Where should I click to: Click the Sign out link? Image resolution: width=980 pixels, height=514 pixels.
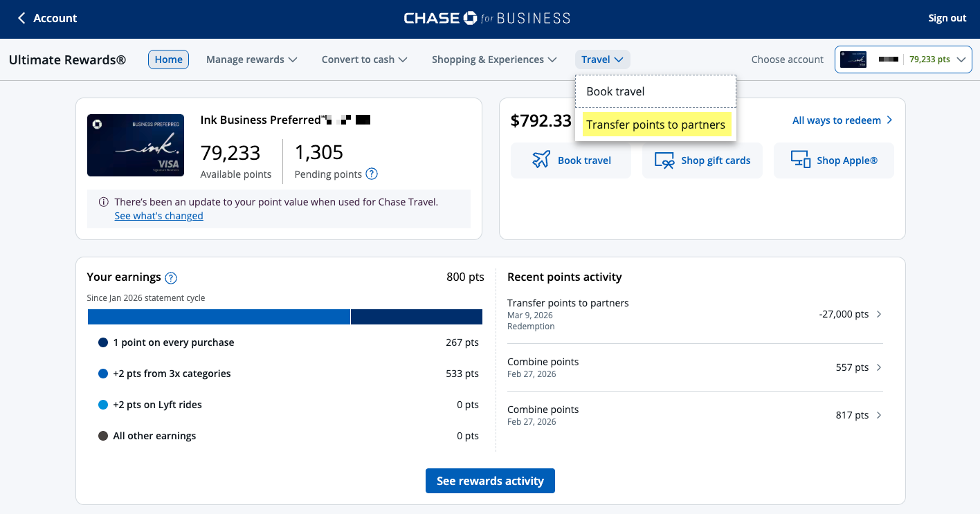(947, 18)
